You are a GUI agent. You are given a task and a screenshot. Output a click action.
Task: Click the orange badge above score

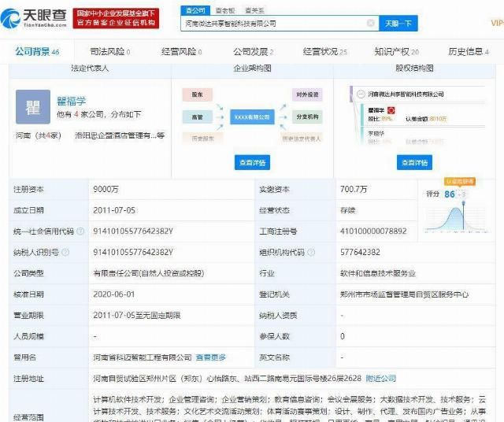[x=460, y=182]
